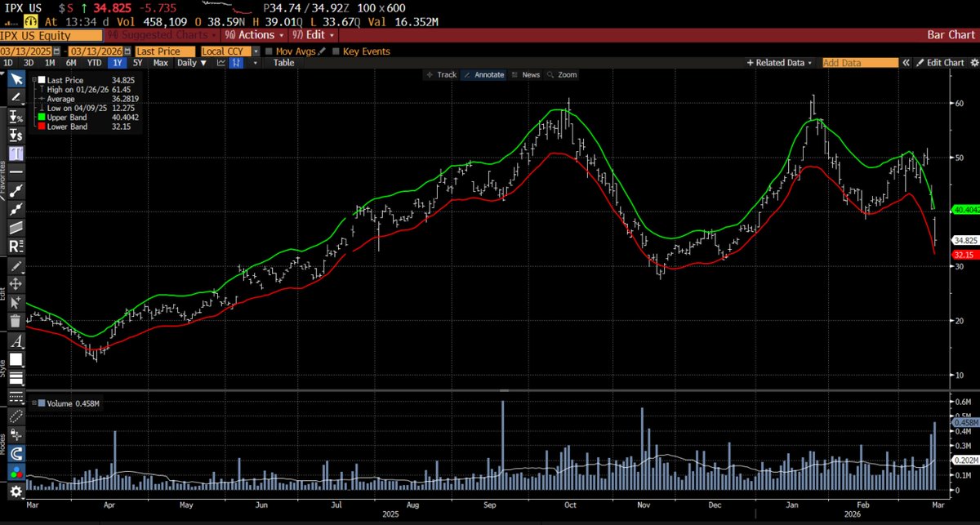Select the 1Y range tab

click(x=118, y=63)
